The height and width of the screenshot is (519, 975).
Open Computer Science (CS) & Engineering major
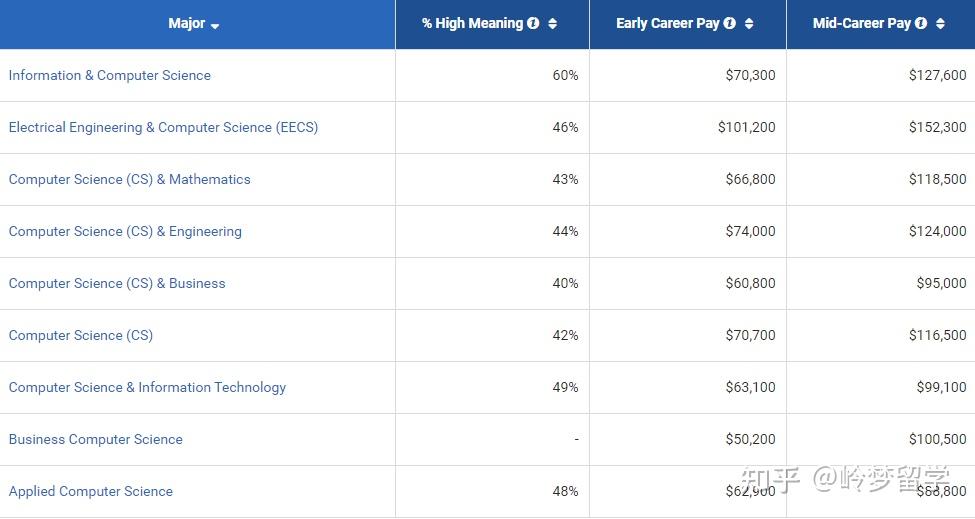[x=125, y=231]
